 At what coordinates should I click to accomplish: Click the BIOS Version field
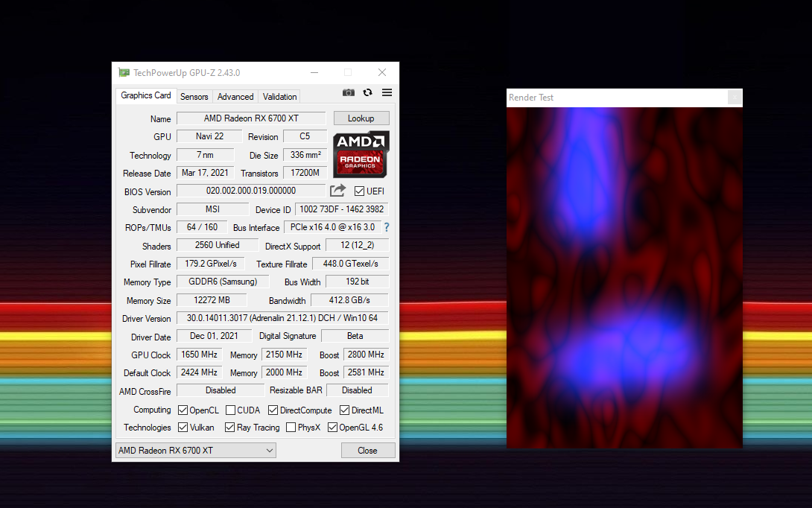click(251, 191)
